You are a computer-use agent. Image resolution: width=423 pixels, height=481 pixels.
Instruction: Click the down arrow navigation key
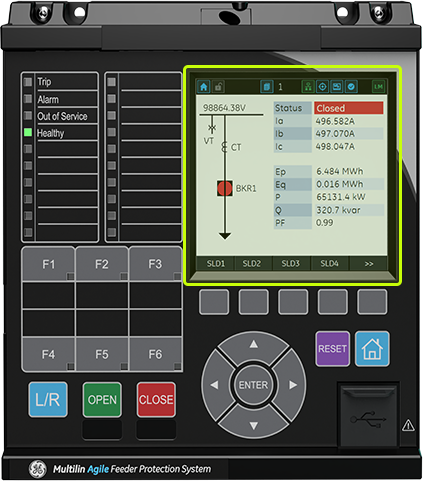tap(254, 426)
